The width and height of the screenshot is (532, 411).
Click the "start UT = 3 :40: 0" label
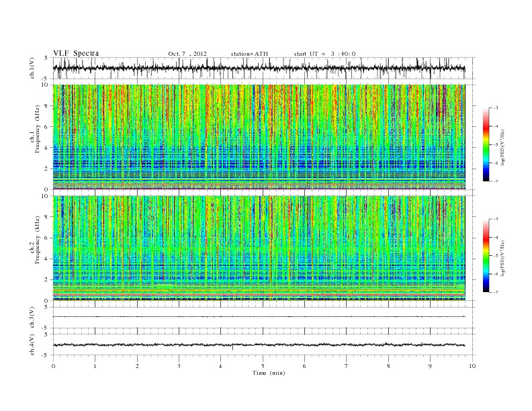pos(324,54)
